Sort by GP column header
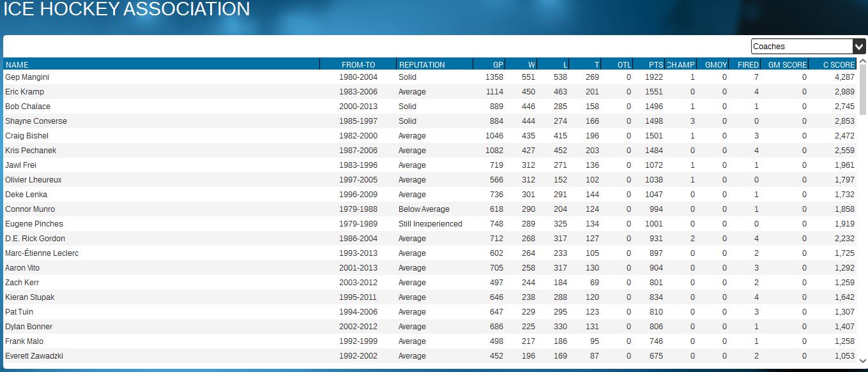868x372 pixels. pos(489,64)
